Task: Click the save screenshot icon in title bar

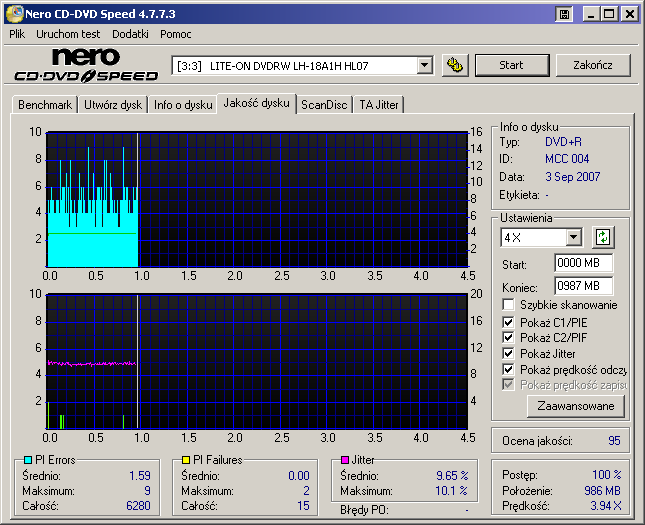Action: pos(564,15)
